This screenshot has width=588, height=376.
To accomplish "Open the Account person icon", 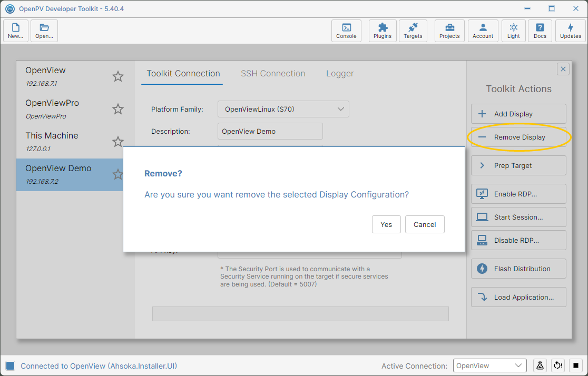I will click(483, 31).
